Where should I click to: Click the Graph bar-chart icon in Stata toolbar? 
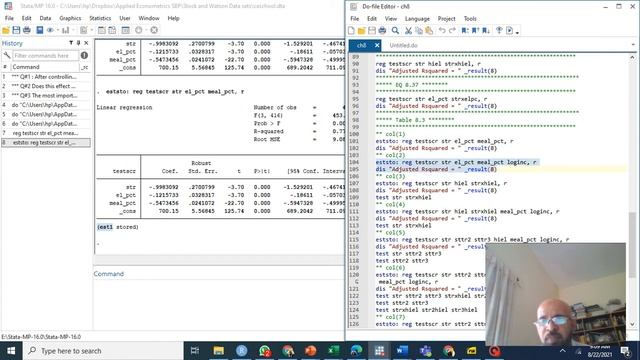point(65,30)
